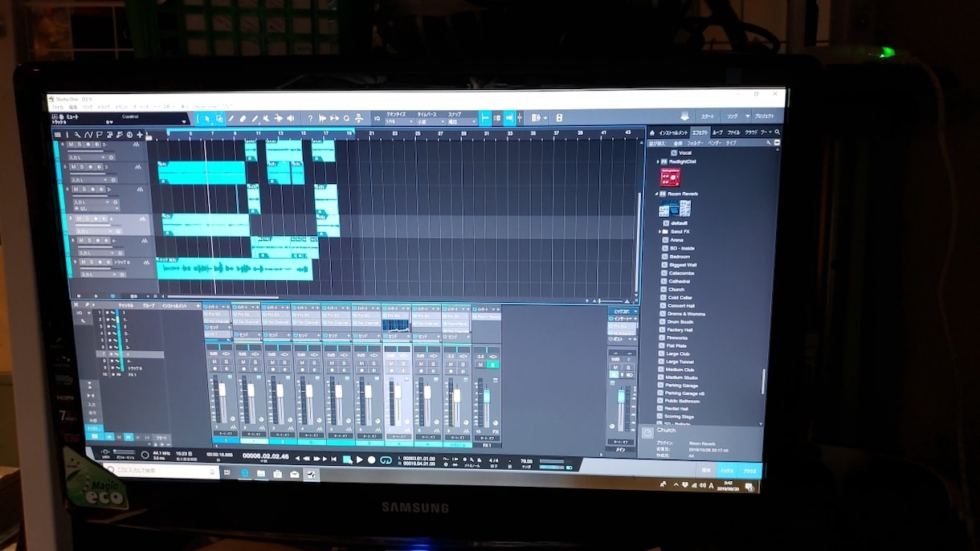The image size is (980, 551).
Task: Select the Arrow tool in the toolbar
Action: pos(207,119)
